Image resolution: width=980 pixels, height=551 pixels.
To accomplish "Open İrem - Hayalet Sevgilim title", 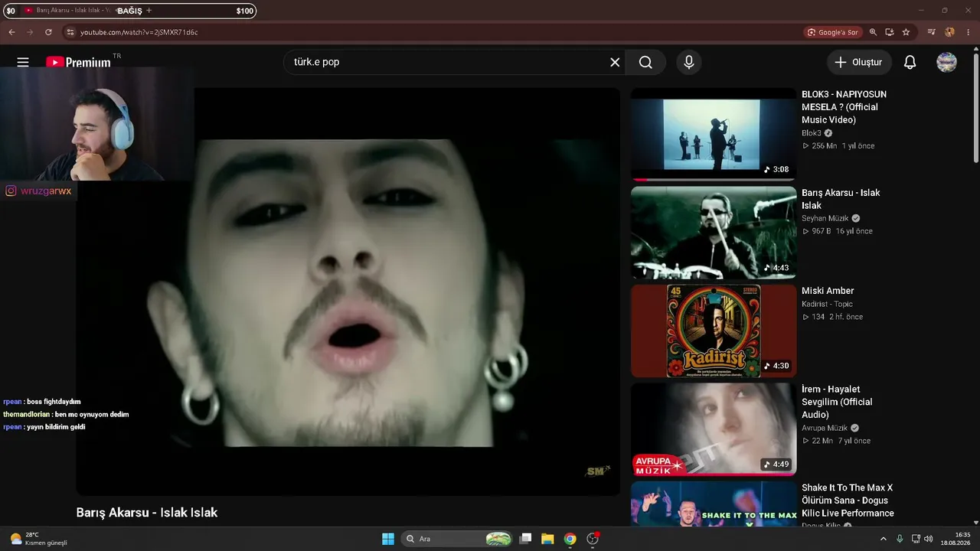I will tap(837, 402).
